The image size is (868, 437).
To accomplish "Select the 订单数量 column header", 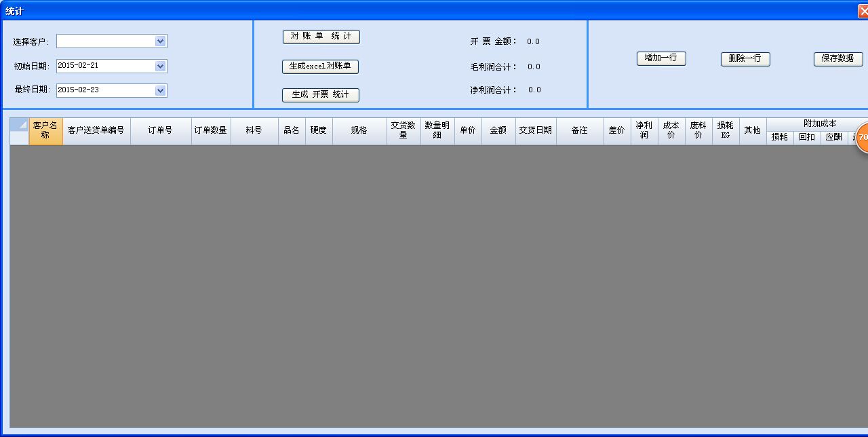I will click(211, 130).
